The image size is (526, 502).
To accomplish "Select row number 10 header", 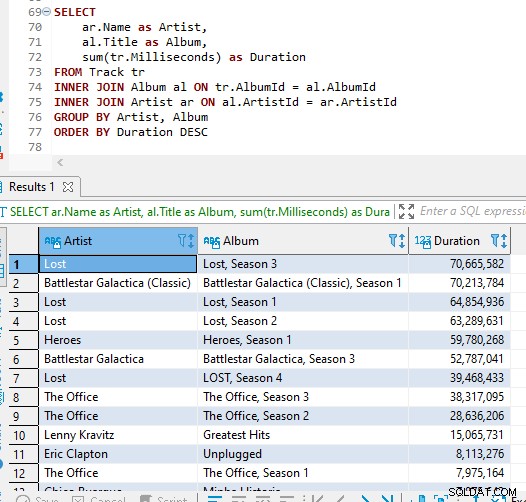I will click(x=23, y=435).
